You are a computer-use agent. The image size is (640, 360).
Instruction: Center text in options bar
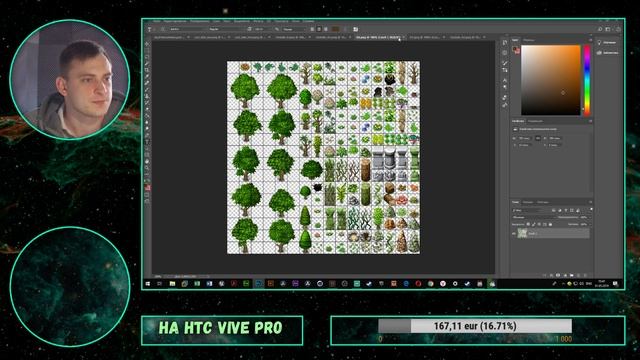(319, 29)
